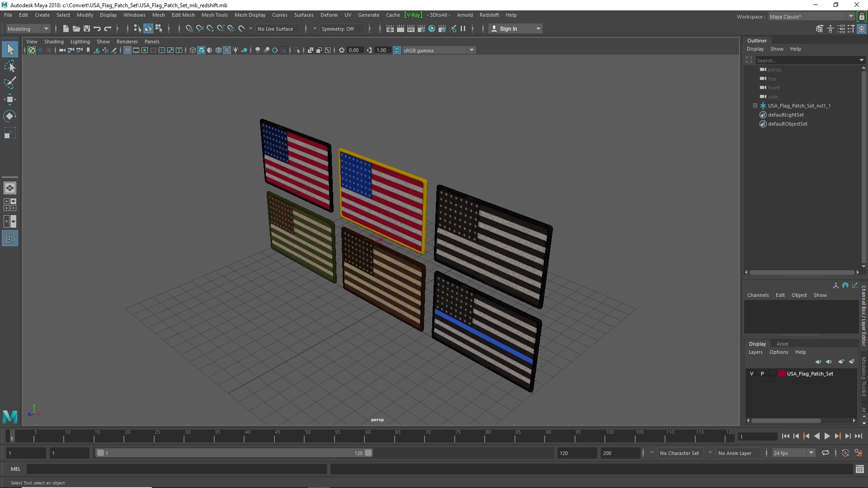Create layer from selected objects icon
The width and height of the screenshot is (868, 488).
point(852,361)
